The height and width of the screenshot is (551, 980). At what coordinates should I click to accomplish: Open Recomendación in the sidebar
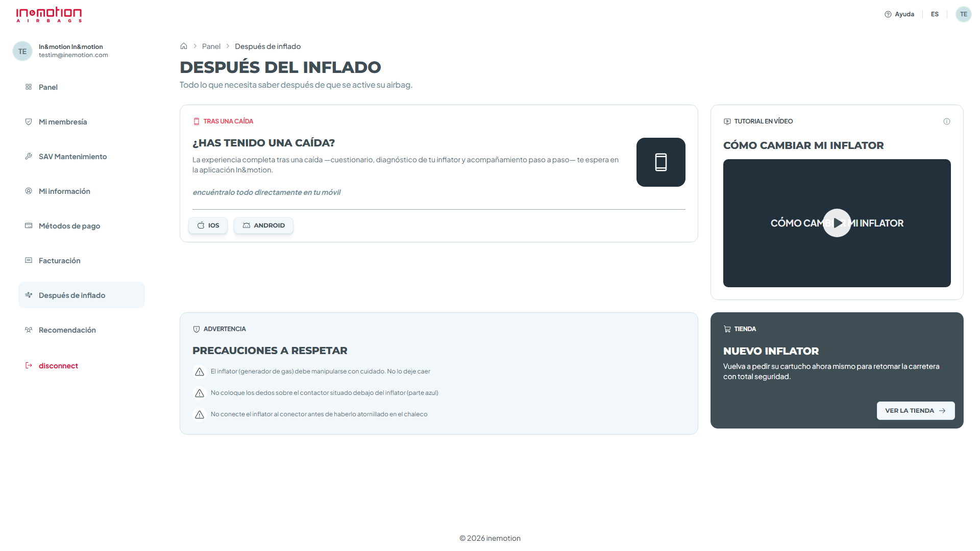pyautogui.click(x=82, y=330)
